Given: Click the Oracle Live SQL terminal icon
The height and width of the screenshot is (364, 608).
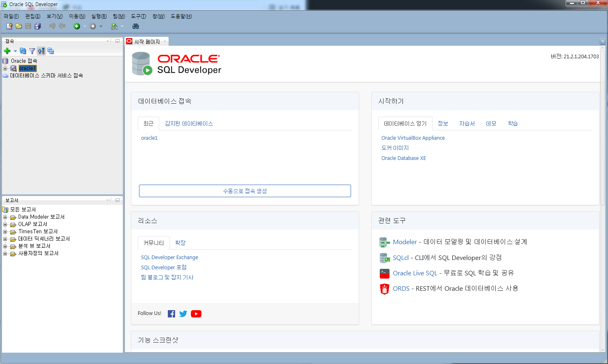Looking at the screenshot, I should (384, 273).
